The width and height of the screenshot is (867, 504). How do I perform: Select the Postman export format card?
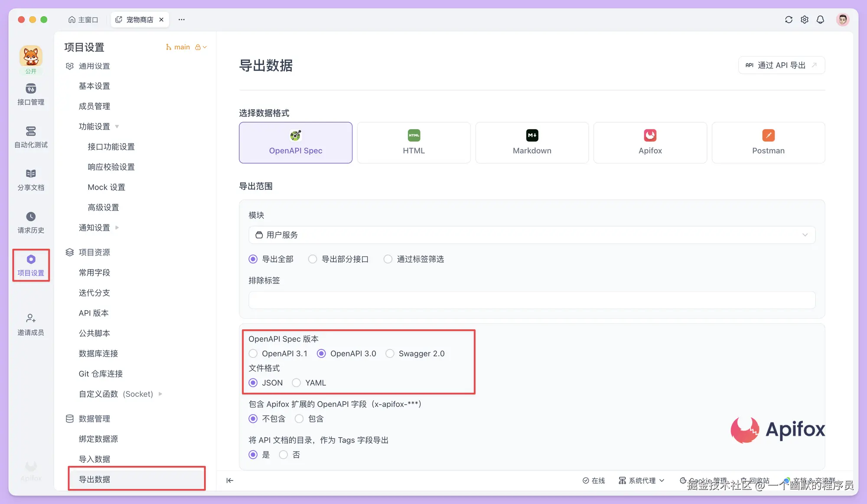coord(768,143)
